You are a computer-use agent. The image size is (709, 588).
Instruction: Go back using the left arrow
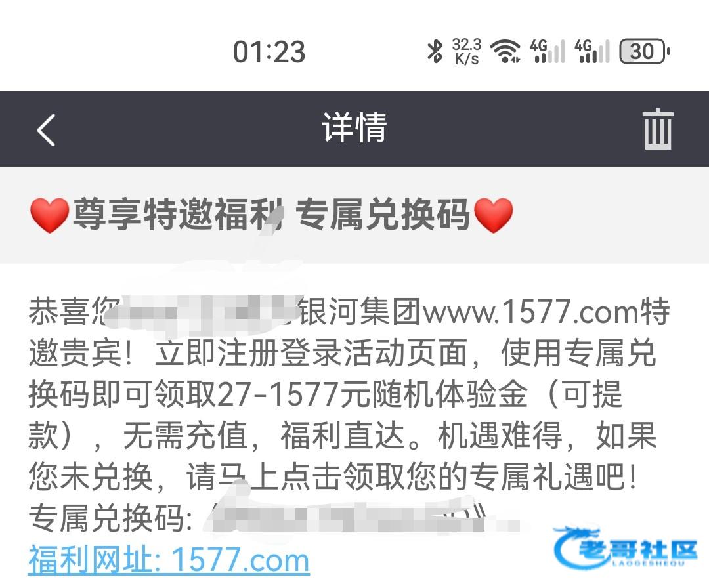coord(46,130)
